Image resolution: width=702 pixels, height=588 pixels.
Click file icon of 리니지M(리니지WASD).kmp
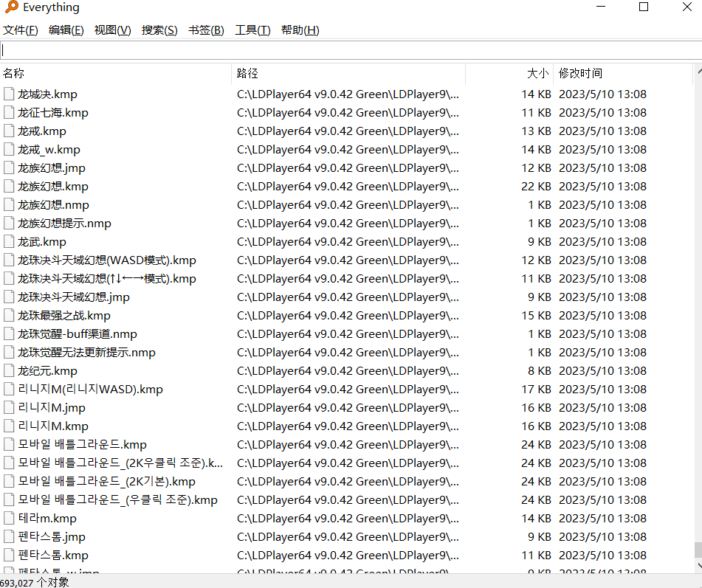tap(9, 389)
